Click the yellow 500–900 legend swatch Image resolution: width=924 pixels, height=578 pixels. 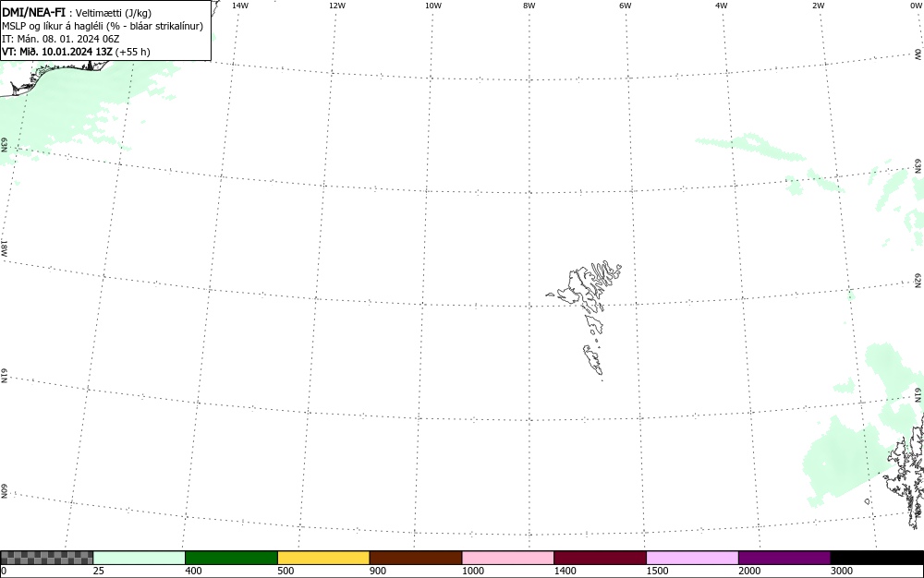point(323,558)
